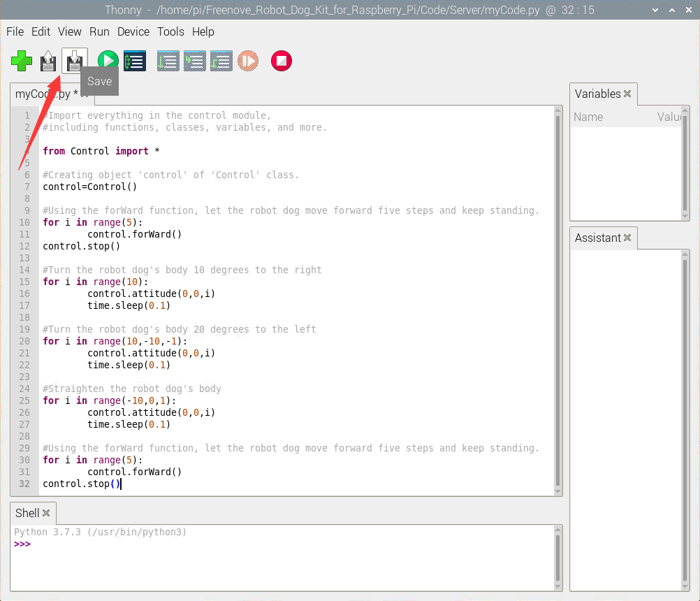Click the 'from Control import *' line

[101, 151]
